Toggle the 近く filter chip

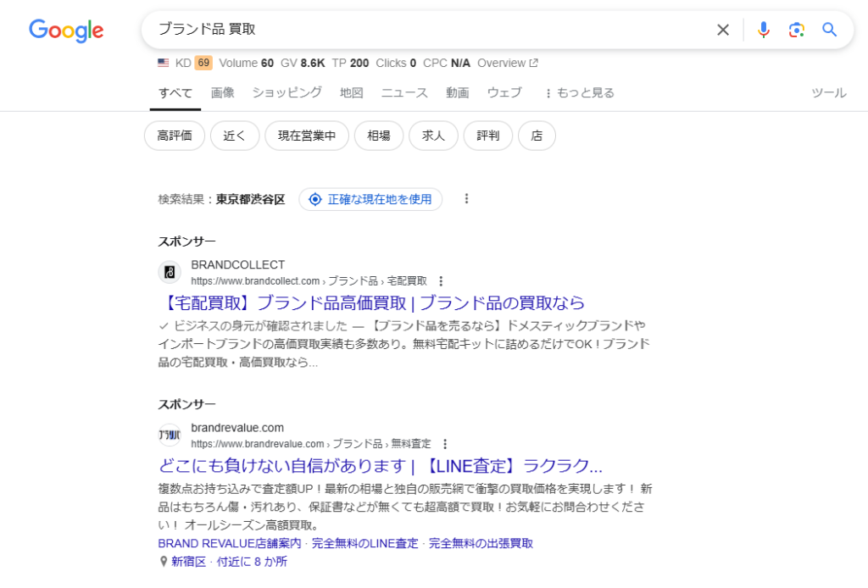click(x=235, y=136)
